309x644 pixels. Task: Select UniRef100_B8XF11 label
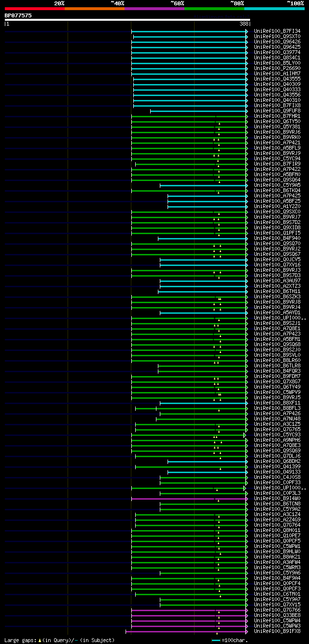click(x=277, y=403)
